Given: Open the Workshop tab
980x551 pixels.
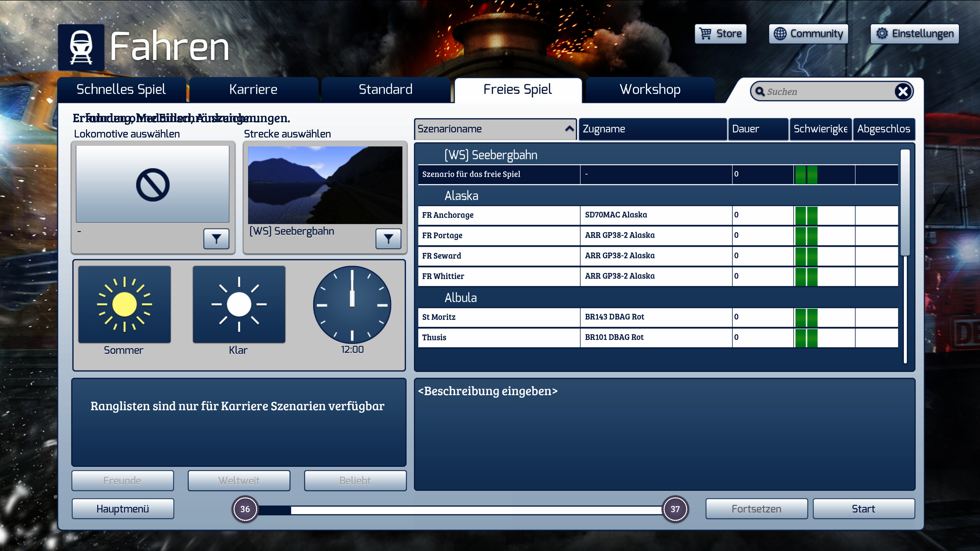Looking at the screenshot, I should click(650, 90).
